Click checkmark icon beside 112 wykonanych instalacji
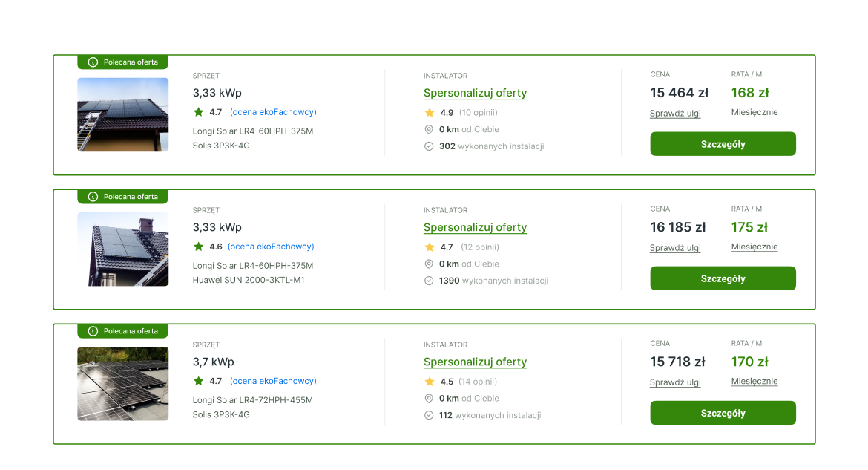 tap(429, 415)
